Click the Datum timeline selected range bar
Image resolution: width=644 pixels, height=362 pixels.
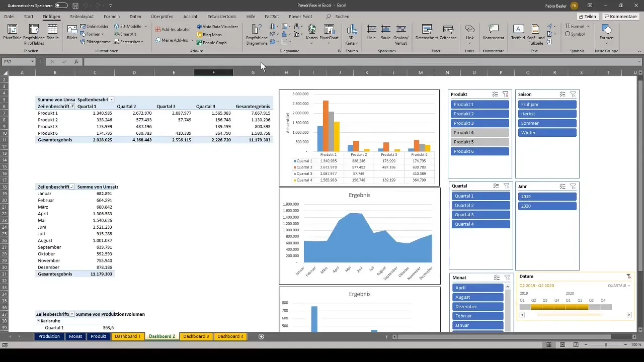(559, 307)
